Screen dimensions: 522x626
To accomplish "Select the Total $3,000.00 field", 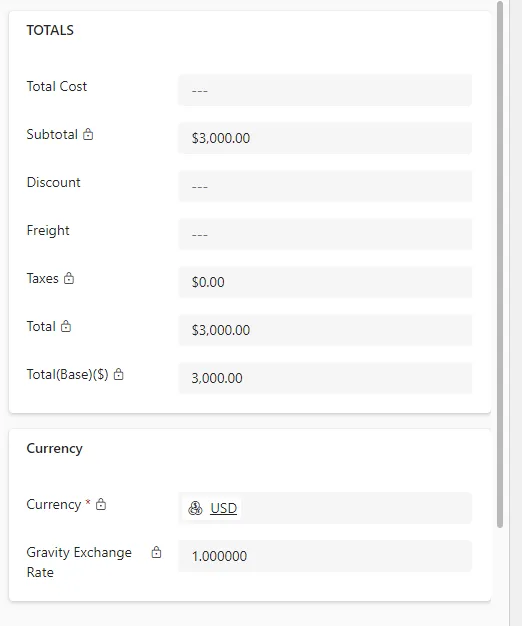I will point(325,330).
